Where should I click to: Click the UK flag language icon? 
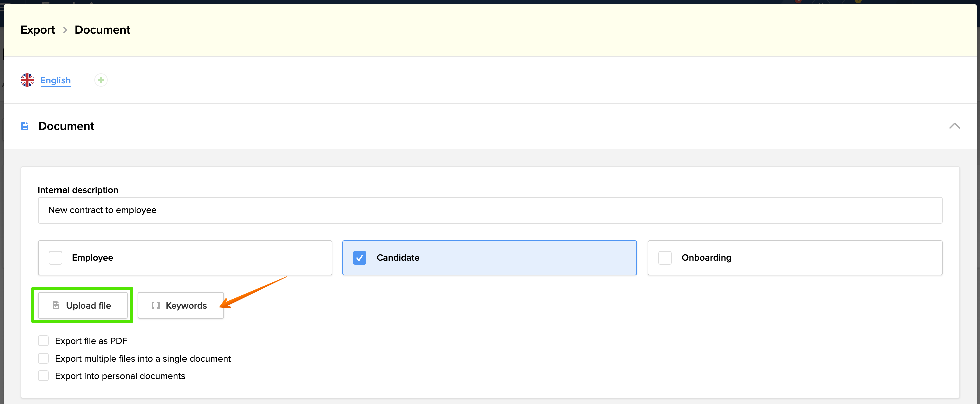coord(27,80)
